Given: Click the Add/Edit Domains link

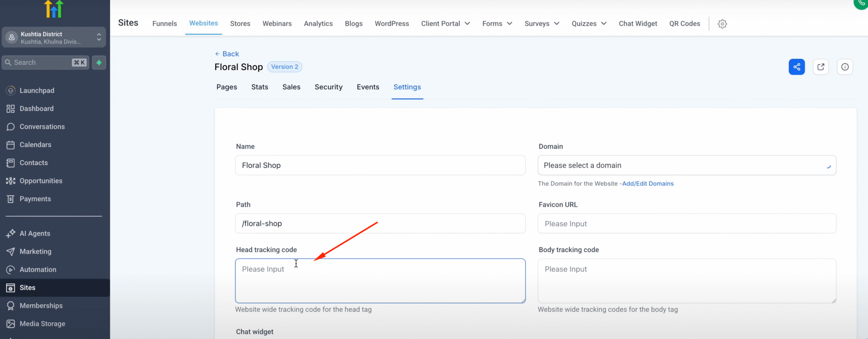Looking at the screenshot, I should point(648,184).
